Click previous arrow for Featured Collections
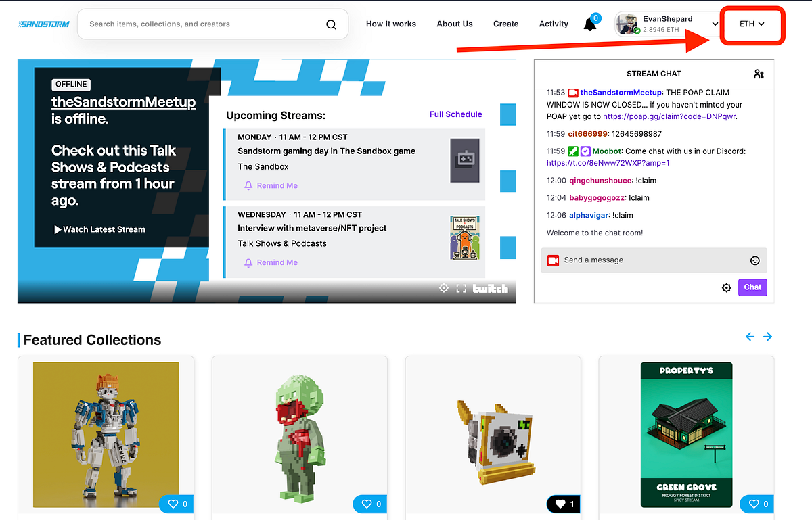812x520 pixels. click(x=750, y=337)
